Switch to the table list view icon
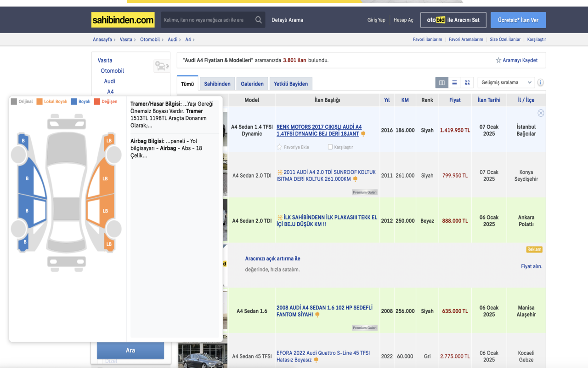The image size is (588, 368). [442, 83]
